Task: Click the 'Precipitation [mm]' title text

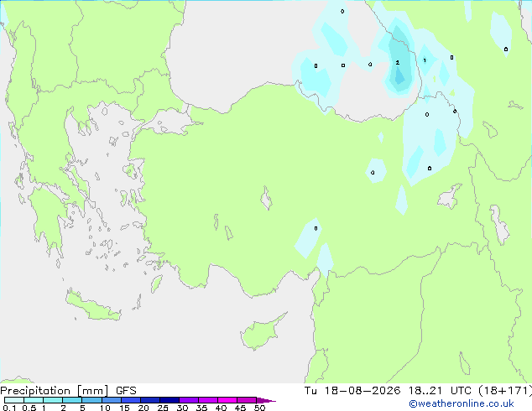Action: click(55, 391)
